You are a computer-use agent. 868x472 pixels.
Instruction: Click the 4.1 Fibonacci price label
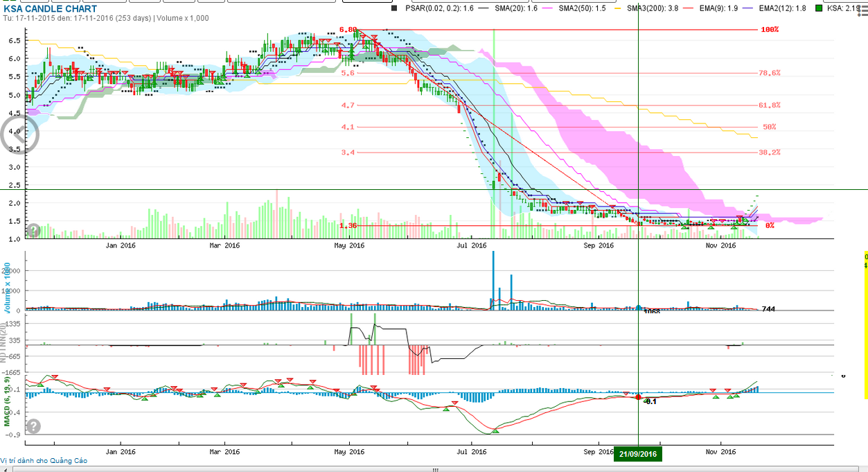coord(348,127)
